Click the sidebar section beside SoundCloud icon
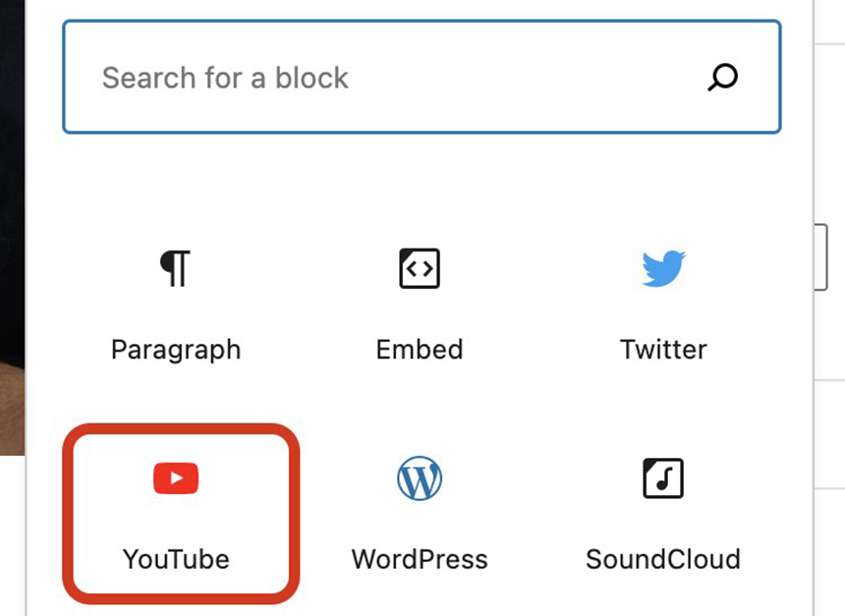The width and height of the screenshot is (845, 616). pyautogui.click(x=829, y=434)
